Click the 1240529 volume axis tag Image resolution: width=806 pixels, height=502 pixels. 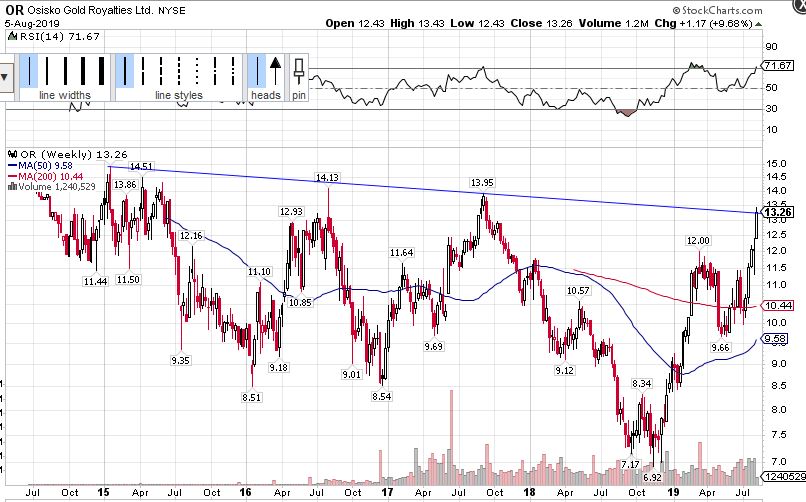click(x=784, y=477)
